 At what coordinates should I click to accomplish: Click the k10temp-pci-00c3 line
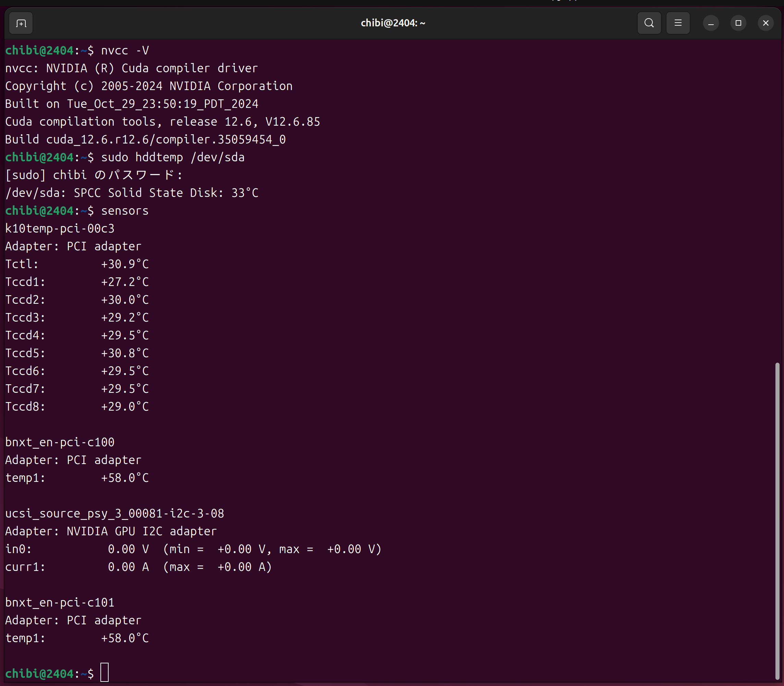pyautogui.click(x=60, y=228)
